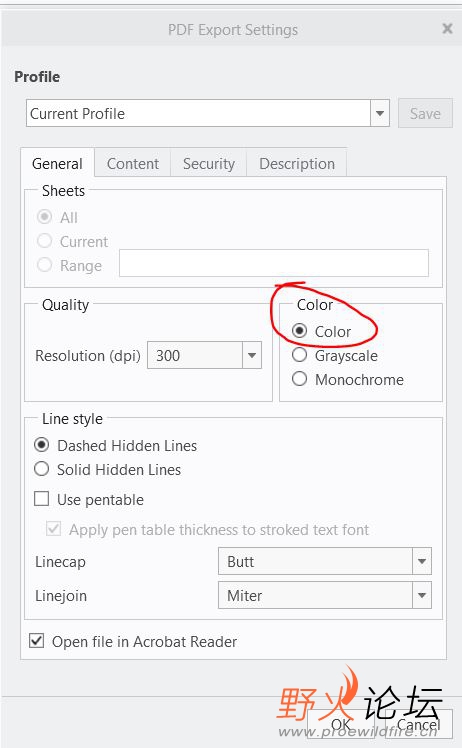
Task: Open the Description tab
Action: pyautogui.click(x=297, y=164)
